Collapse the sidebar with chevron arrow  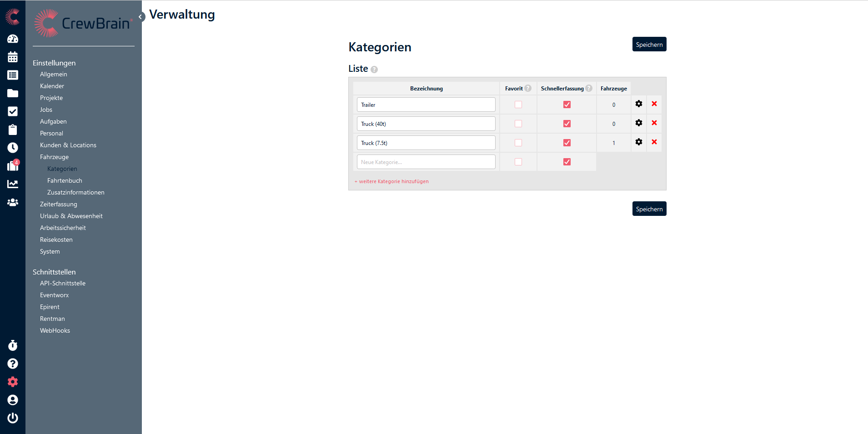[x=141, y=17]
